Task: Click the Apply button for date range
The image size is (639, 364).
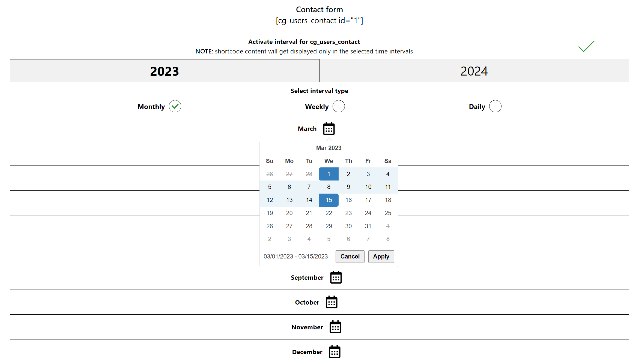Action: tap(381, 257)
